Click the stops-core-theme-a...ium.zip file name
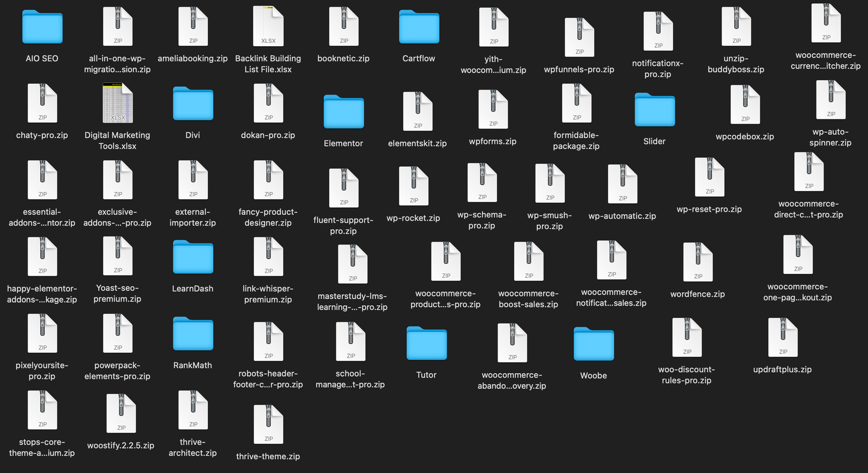Image resolution: width=868 pixels, height=473 pixels. click(x=42, y=448)
